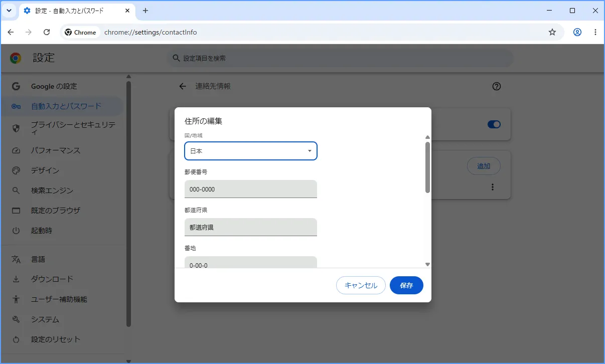Click the キャンセル button

tap(361, 285)
